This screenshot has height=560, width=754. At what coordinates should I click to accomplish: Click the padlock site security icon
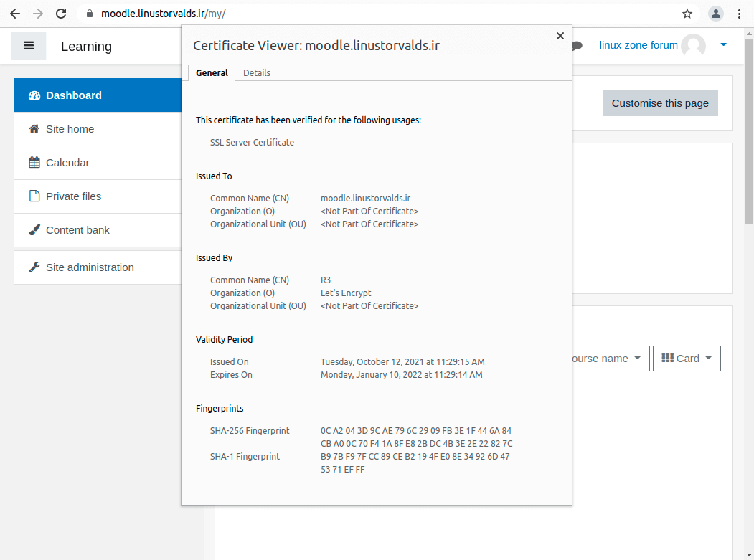(x=90, y=14)
